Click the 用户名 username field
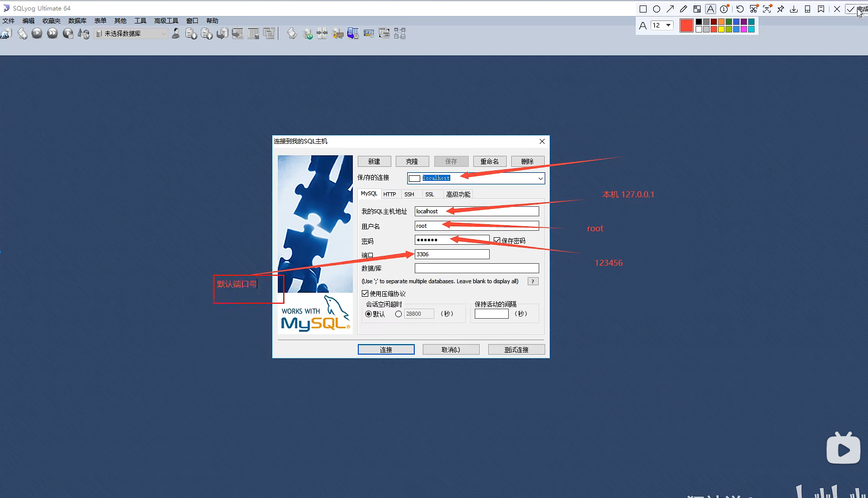Screen dimensions: 868x498 click(477, 226)
